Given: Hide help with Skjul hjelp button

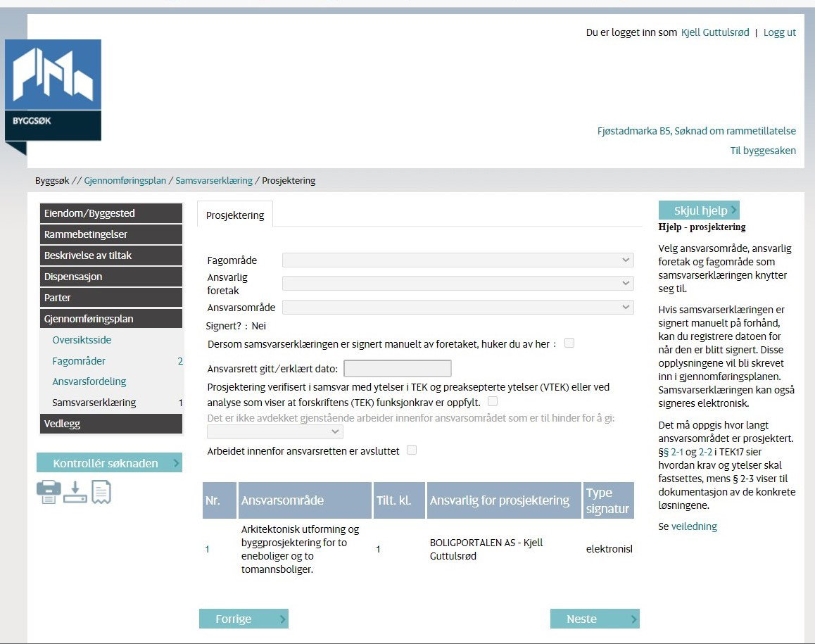Looking at the screenshot, I should click(699, 210).
